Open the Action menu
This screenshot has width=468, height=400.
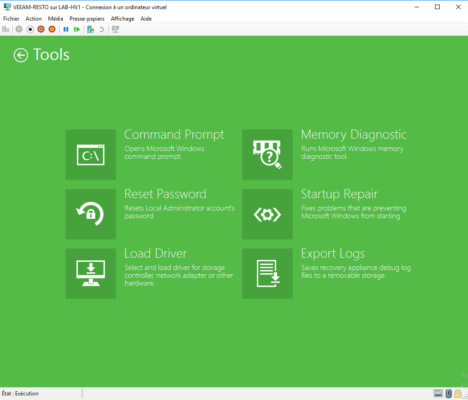click(34, 19)
